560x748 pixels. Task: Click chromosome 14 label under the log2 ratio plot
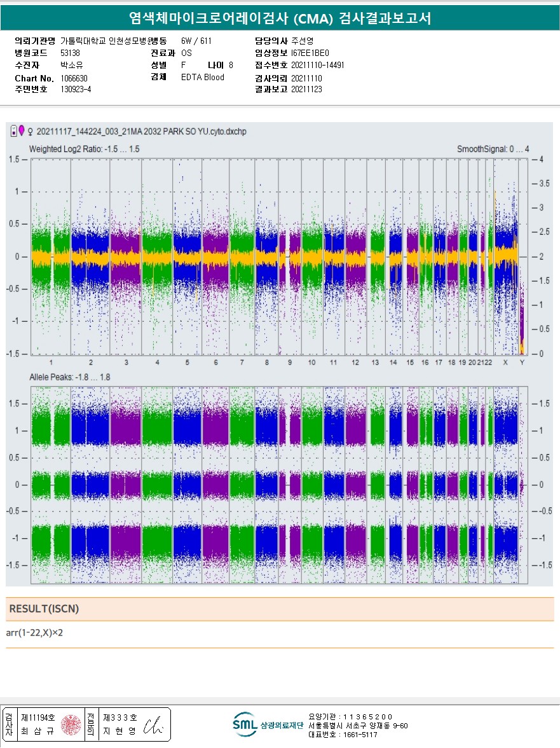click(393, 363)
